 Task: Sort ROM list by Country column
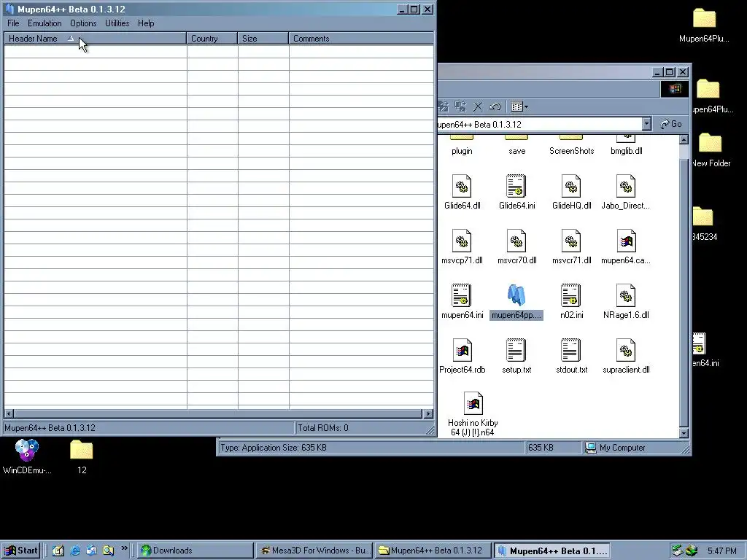pos(212,39)
